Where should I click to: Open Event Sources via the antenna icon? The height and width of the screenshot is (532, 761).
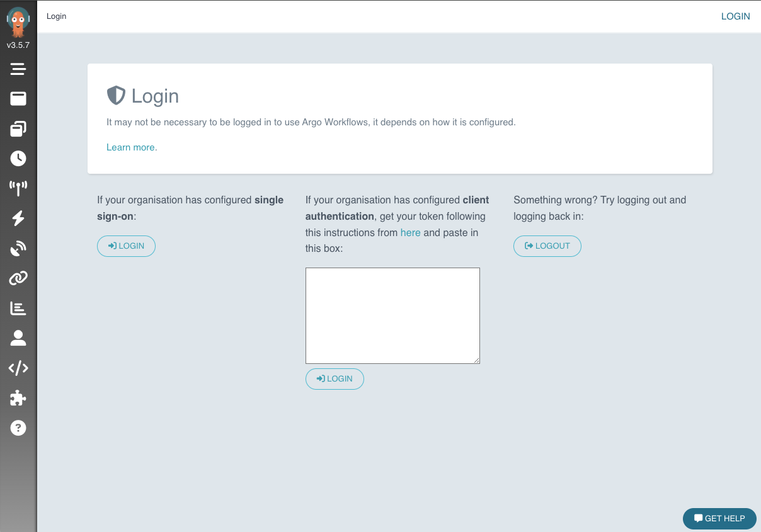(x=18, y=188)
